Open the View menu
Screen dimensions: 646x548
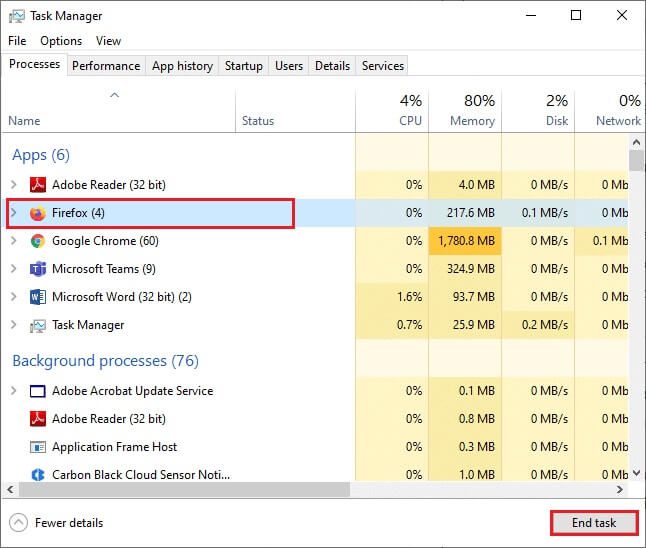pyautogui.click(x=108, y=41)
